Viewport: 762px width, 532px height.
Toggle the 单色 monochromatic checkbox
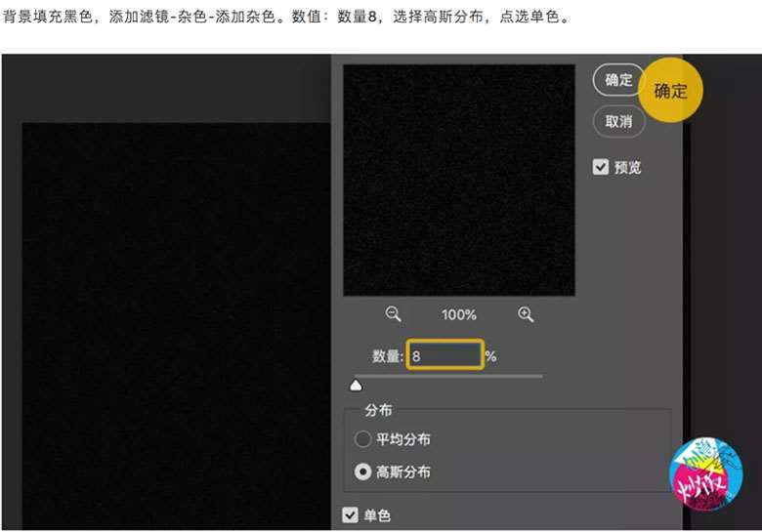pos(350,514)
